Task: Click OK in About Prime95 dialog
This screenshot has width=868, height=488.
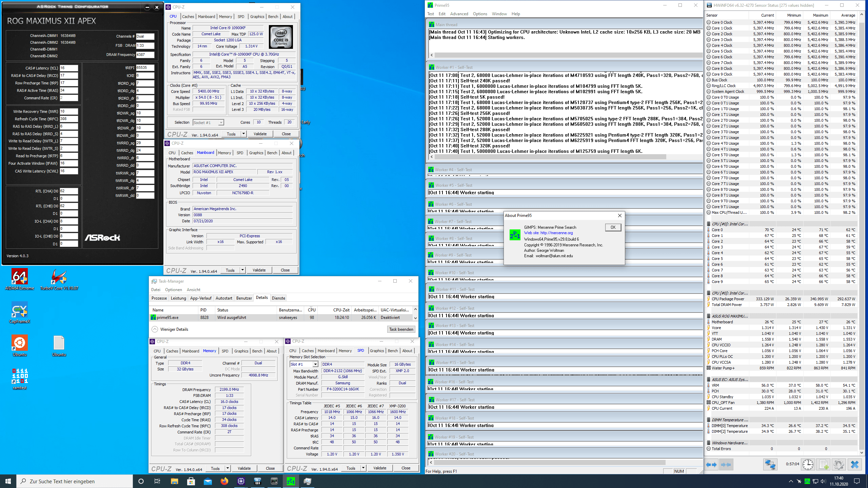Action: 613,227
